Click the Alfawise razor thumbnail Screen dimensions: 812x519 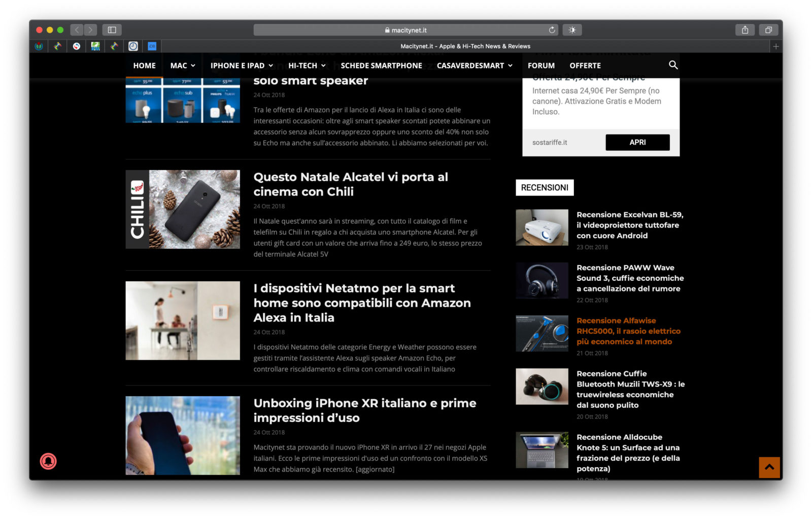[542, 333]
